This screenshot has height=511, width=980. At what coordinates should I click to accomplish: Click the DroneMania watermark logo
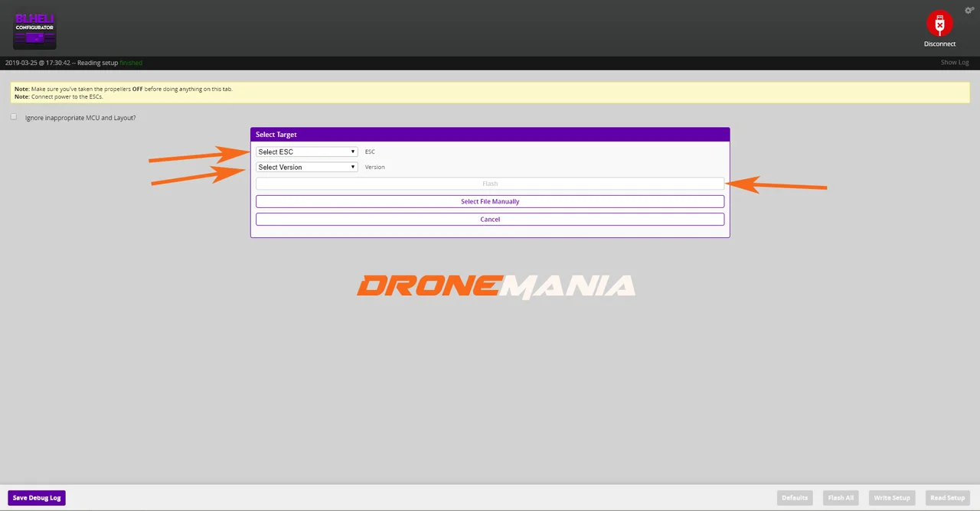495,286
